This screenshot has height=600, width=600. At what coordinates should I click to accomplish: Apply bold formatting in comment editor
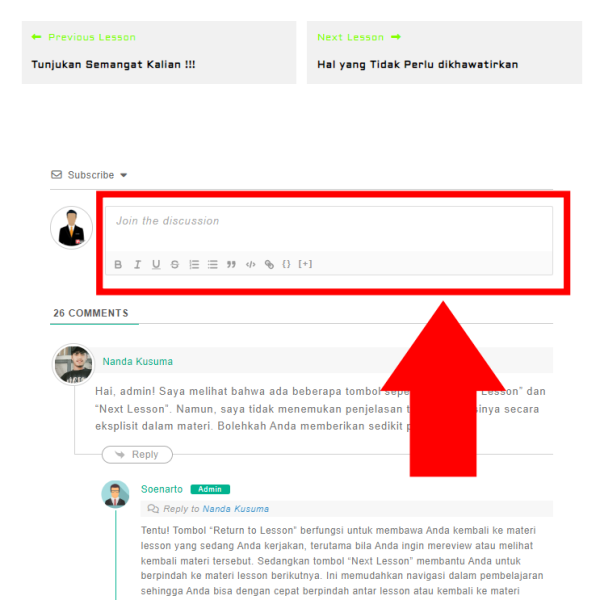point(118,264)
